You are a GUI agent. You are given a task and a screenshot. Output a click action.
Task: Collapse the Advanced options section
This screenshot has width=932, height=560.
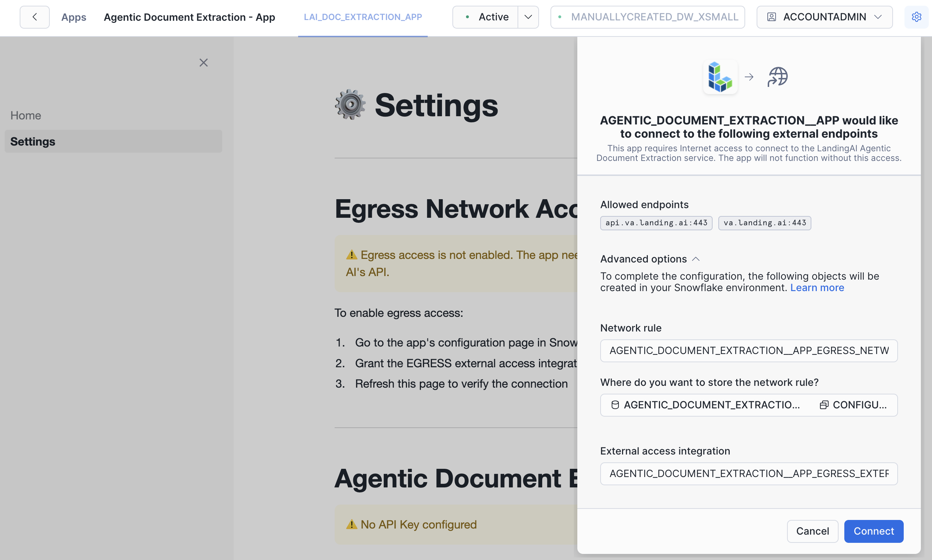696,259
